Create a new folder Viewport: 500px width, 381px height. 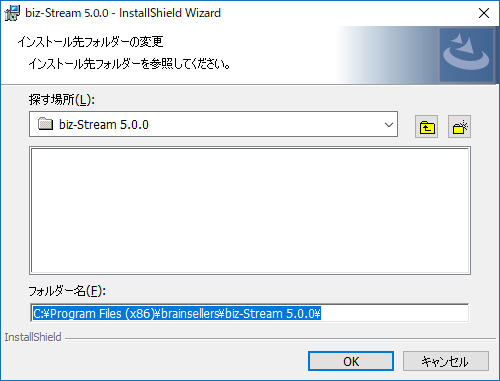[459, 127]
